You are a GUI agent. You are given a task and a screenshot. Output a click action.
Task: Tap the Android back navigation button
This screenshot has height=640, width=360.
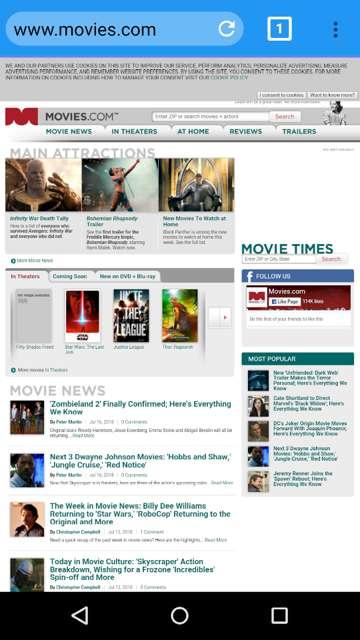80,616
